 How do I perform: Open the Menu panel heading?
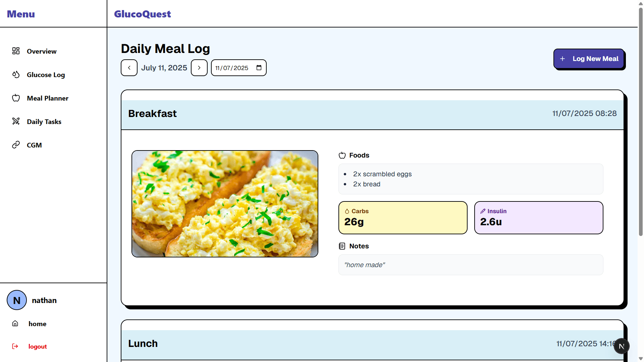tap(21, 14)
